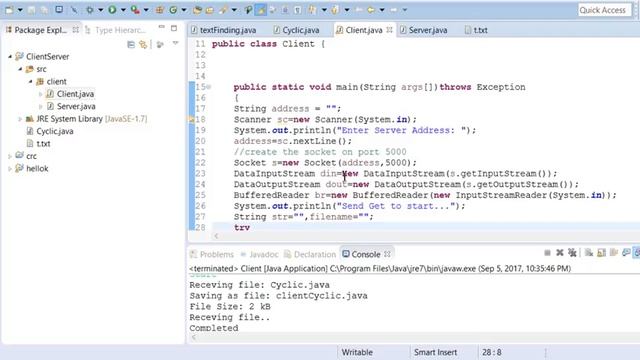Switch to the Problems tab
The height and width of the screenshot is (360, 640).
[x=212, y=254]
